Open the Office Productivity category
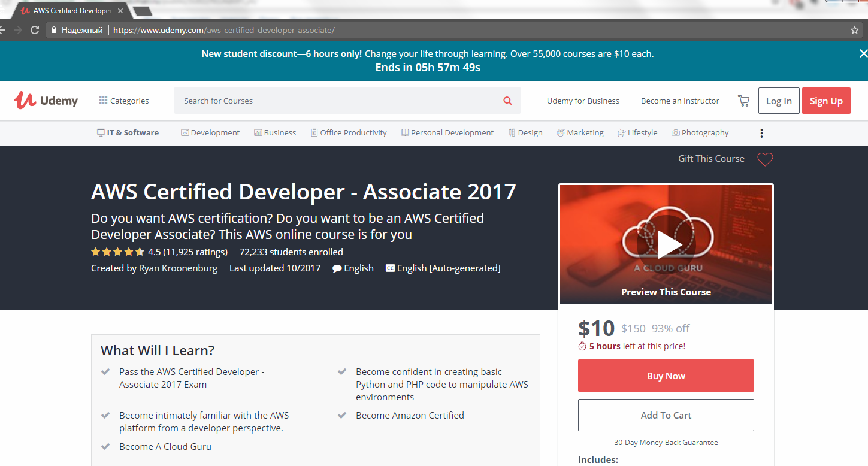The width and height of the screenshot is (868, 466). click(x=349, y=133)
